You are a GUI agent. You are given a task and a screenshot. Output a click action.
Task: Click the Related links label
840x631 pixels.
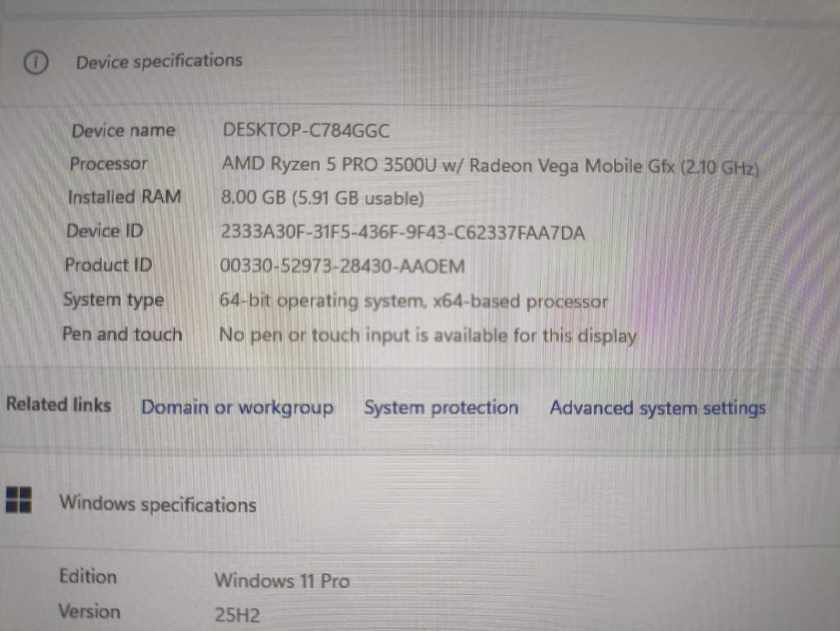click(x=59, y=405)
